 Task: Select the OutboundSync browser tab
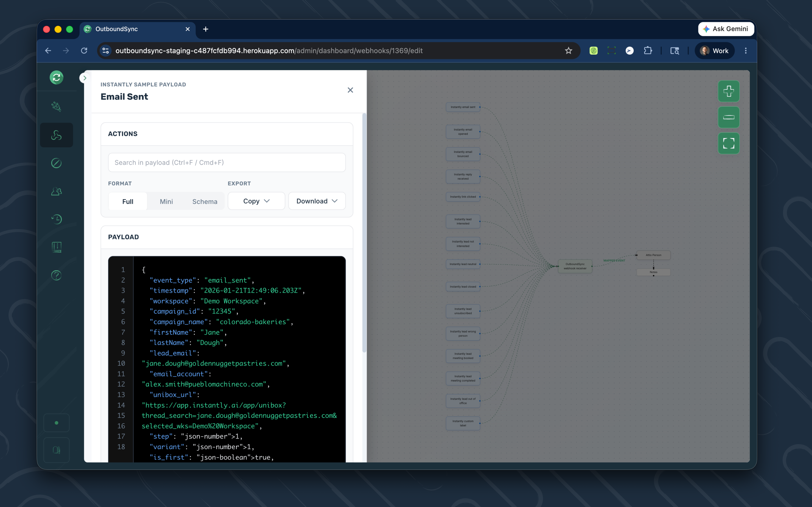click(x=138, y=29)
